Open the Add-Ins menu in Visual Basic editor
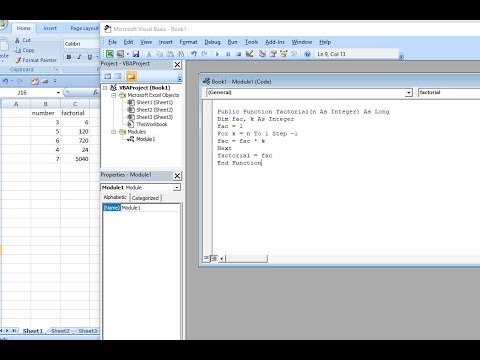The height and width of the screenshot is (360, 480). coord(275,42)
